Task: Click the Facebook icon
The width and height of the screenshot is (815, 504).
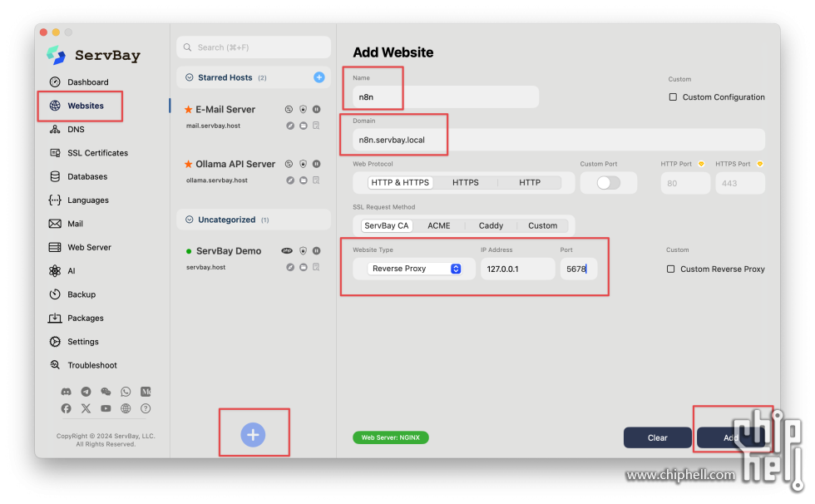Action: tap(66, 408)
